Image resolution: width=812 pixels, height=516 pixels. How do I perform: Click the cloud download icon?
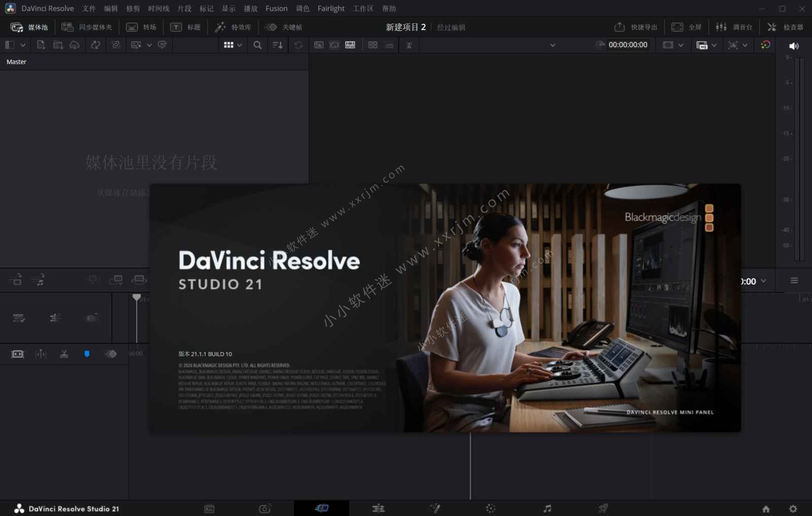pyautogui.click(x=75, y=45)
